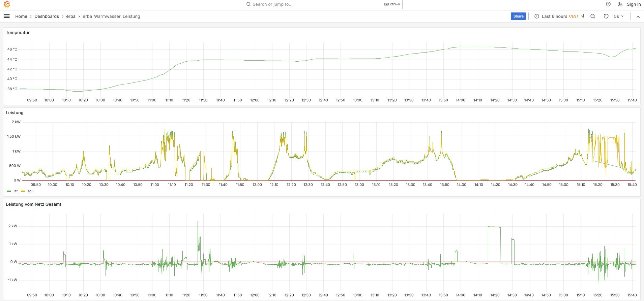
Task: Toggle the hamburger navigation menu
Action: point(6,16)
